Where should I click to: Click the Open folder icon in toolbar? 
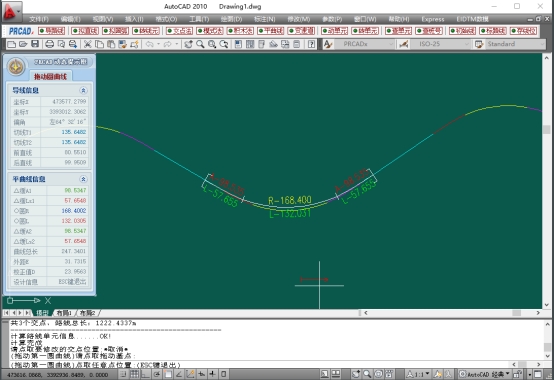coord(23,44)
